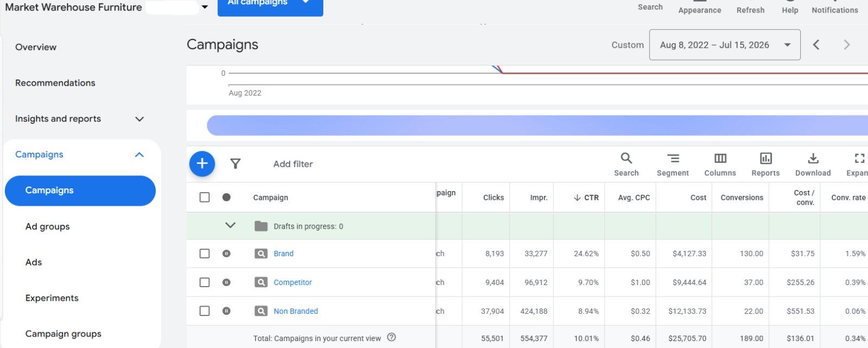Open Overview in sidebar
Screen dimensions: 868x348
coord(36,47)
